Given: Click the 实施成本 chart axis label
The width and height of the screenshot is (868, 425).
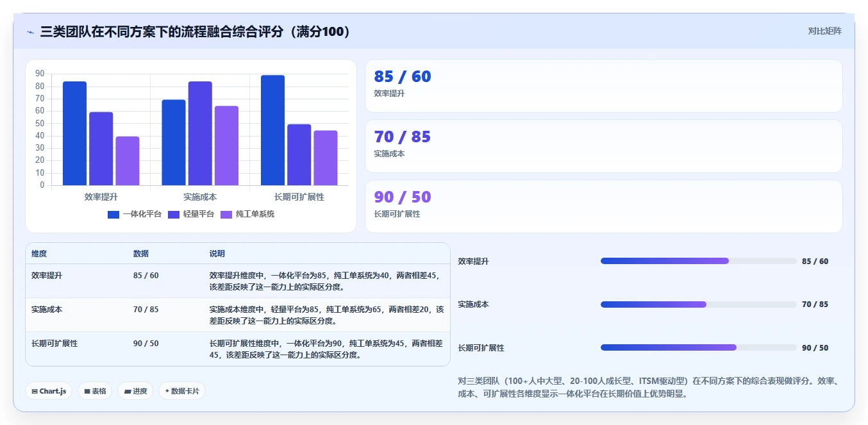Looking at the screenshot, I should (200, 197).
